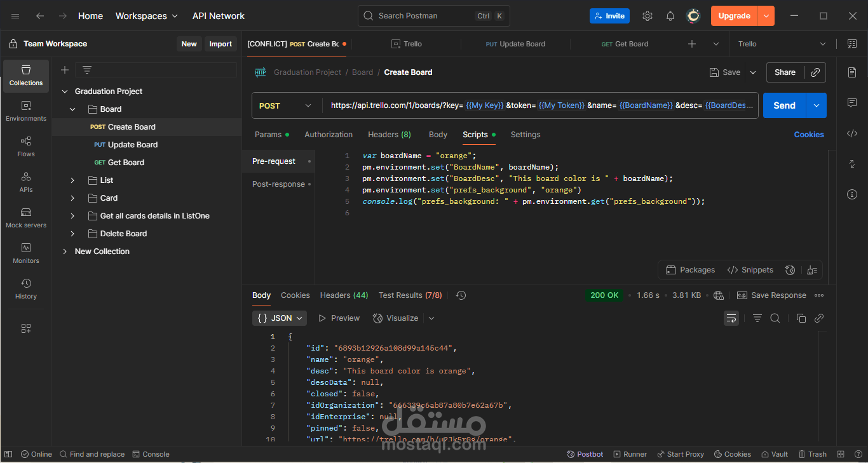
Task: Open the environment quick look icon
Action: (851, 44)
